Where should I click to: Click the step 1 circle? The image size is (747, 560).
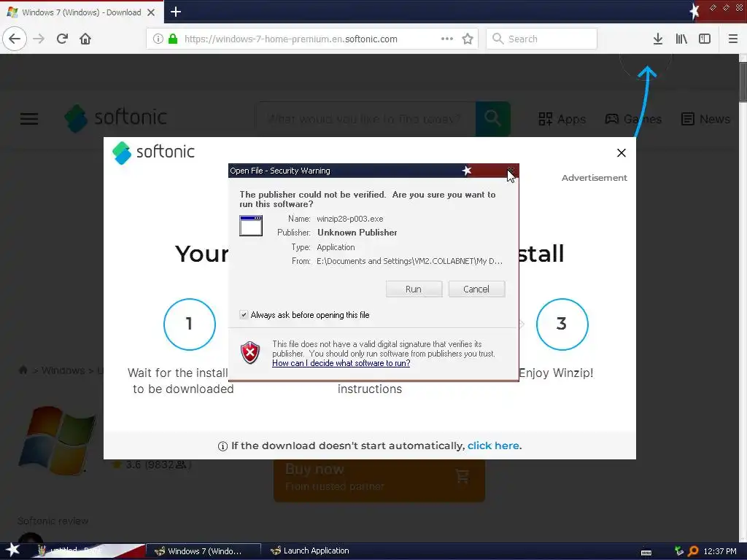pos(190,324)
